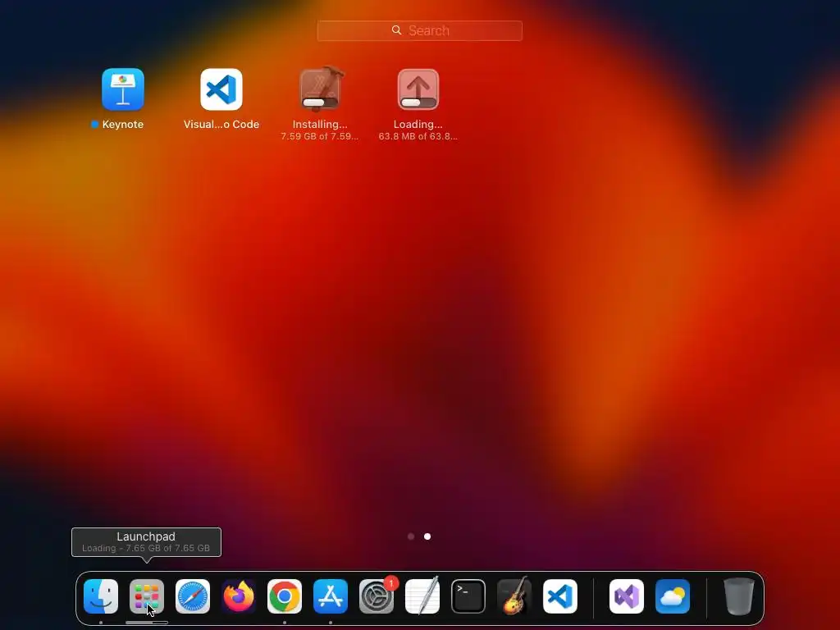Click the Launchpad icon in the Dock

pos(147,596)
